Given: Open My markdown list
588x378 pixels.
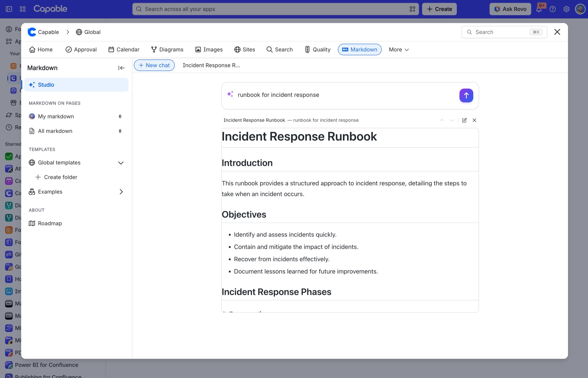Looking at the screenshot, I should 76,116.
